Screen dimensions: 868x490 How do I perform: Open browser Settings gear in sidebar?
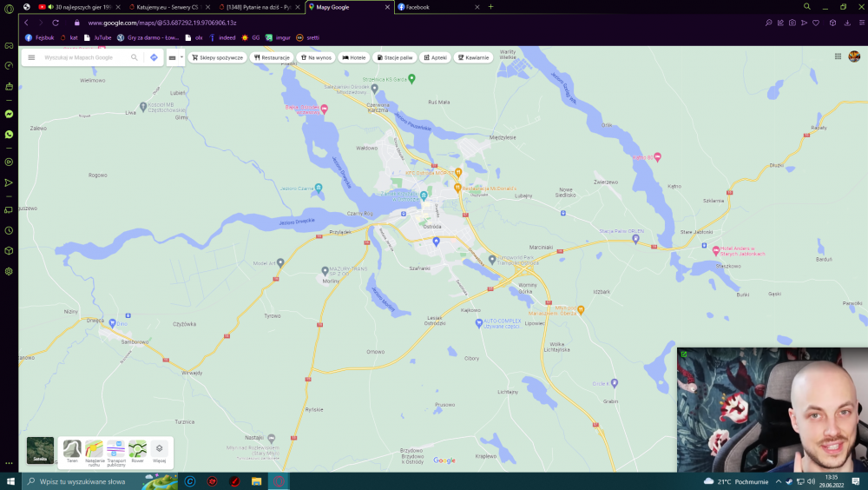tap(9, 272)
